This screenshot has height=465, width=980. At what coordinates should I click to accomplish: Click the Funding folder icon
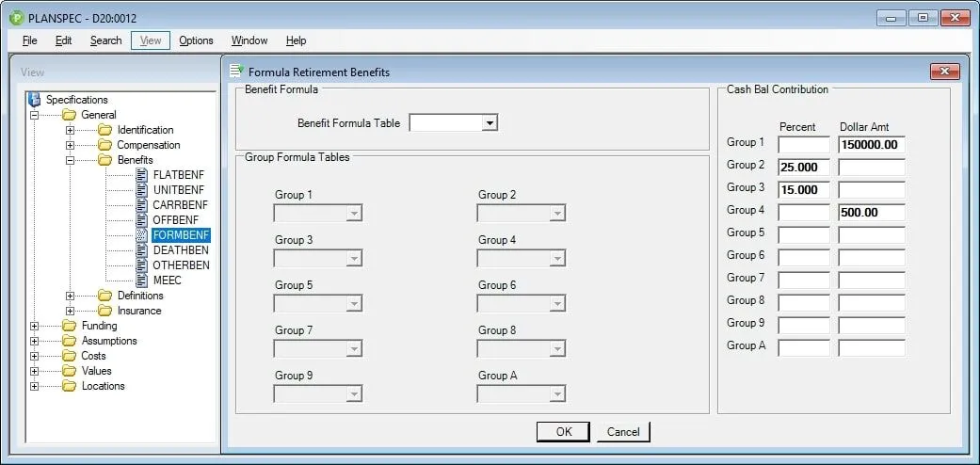[69, 326]
